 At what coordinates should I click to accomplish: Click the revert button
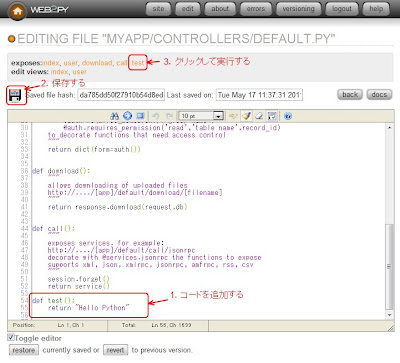[115, 350]
